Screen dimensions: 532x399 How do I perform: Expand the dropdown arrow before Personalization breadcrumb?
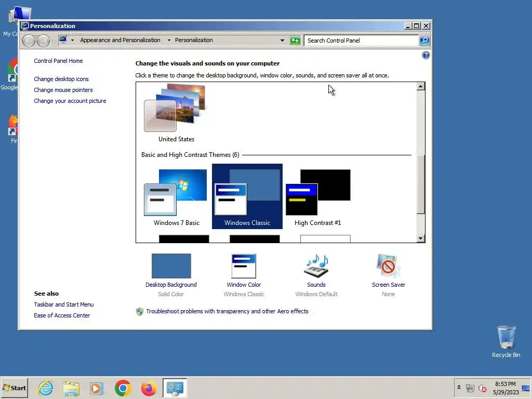pos(169,40)
